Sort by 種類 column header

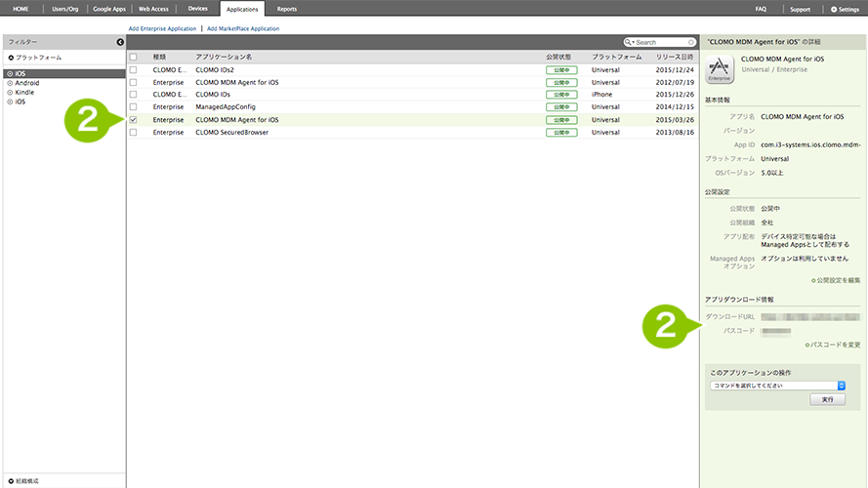pos(159,57)
